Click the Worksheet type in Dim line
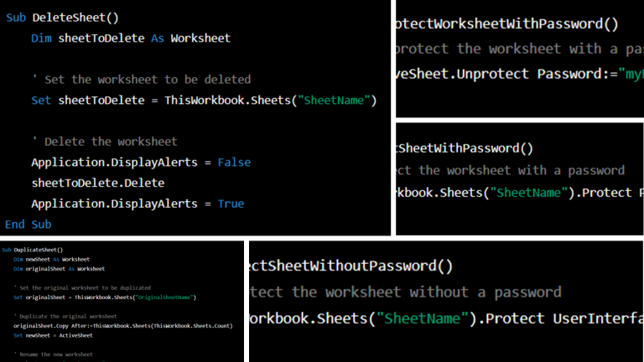Image resolution: width=644 pixels, height=362 pixels. [x=200, y=39]
